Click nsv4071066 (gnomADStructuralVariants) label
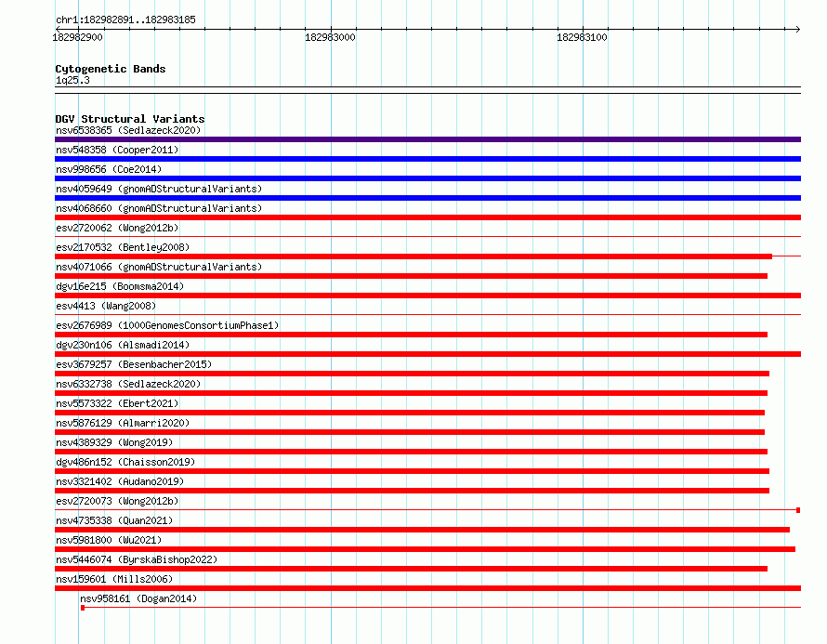The width and height of the screenshot is (827, 644). (x=159, y=267)
